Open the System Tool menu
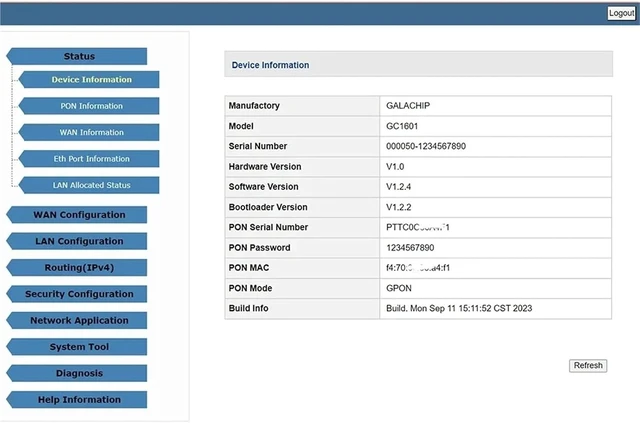The width and height of the screenshot is (640, 423). pos(77,347)
